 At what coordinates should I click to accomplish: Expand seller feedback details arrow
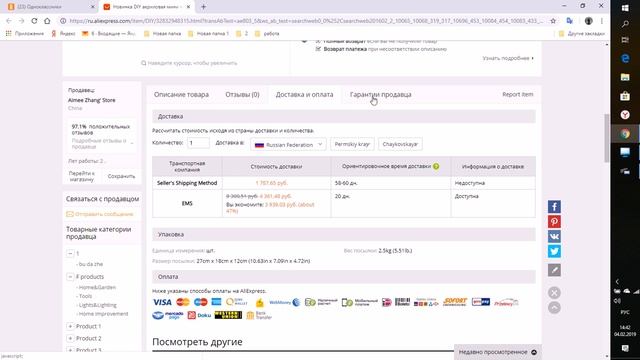[132, 143]
